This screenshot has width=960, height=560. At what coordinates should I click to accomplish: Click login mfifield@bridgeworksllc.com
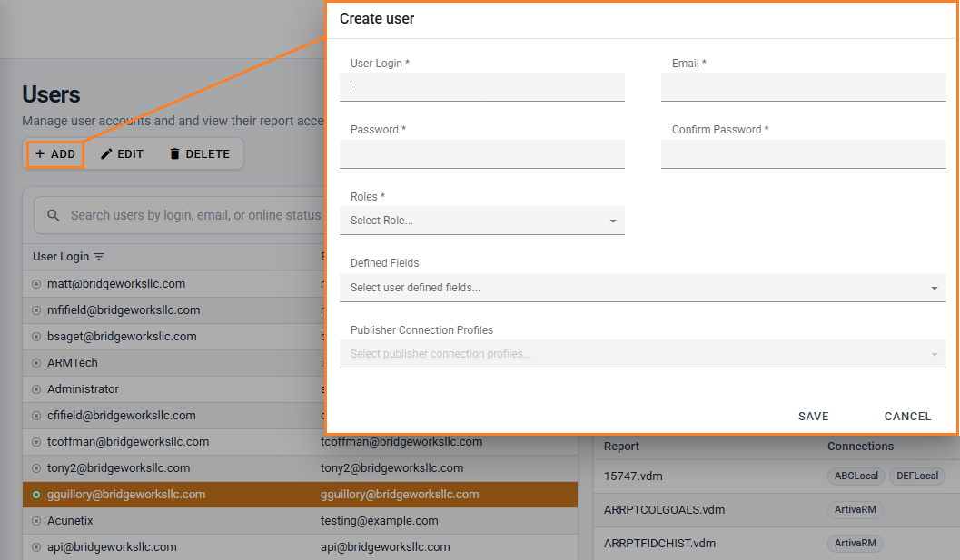point(124,310)
